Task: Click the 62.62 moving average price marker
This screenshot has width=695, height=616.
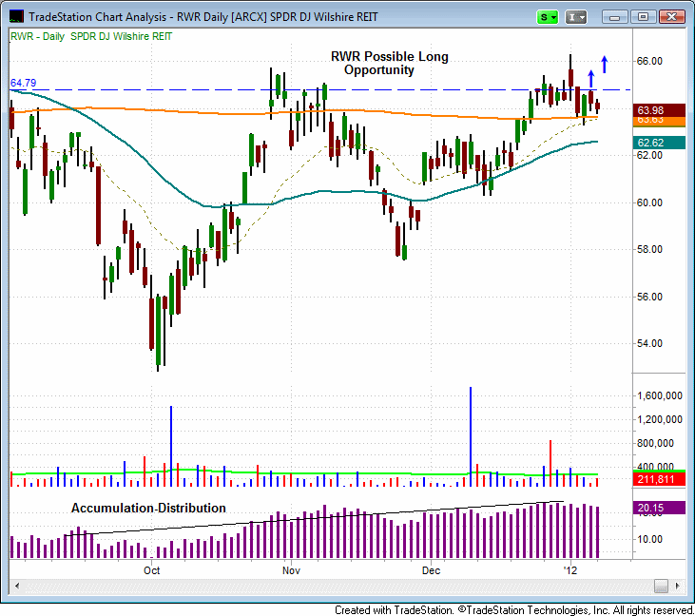Action: coord(659,143)
